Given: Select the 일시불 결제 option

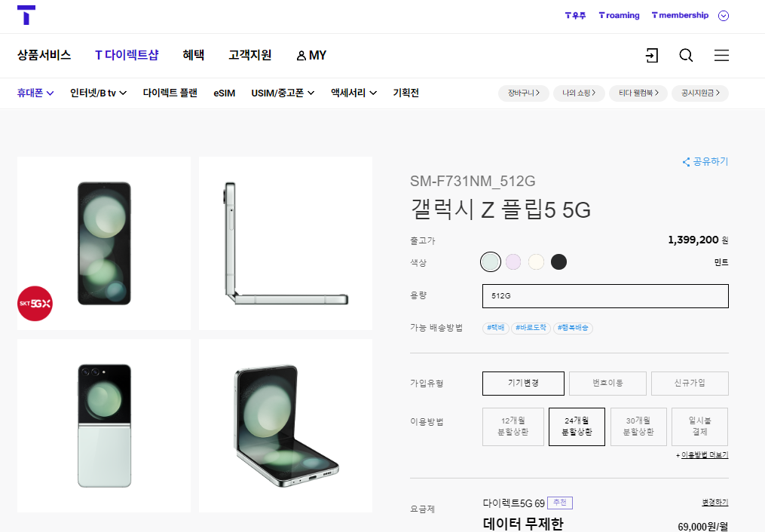Looking at the screenshot, I should [700, 427].
